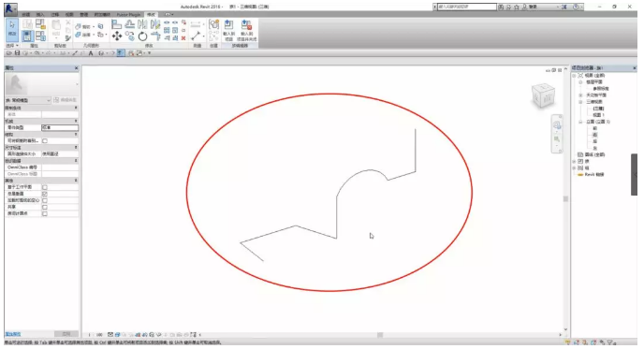Click the Create Group icon
This screenshot has height=349, width=644.
point(214,24)
